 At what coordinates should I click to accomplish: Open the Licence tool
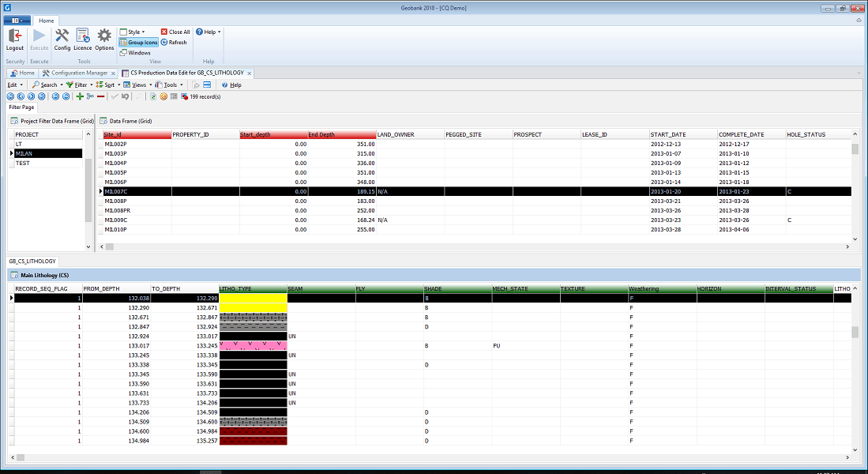click(x=82, y=36)
